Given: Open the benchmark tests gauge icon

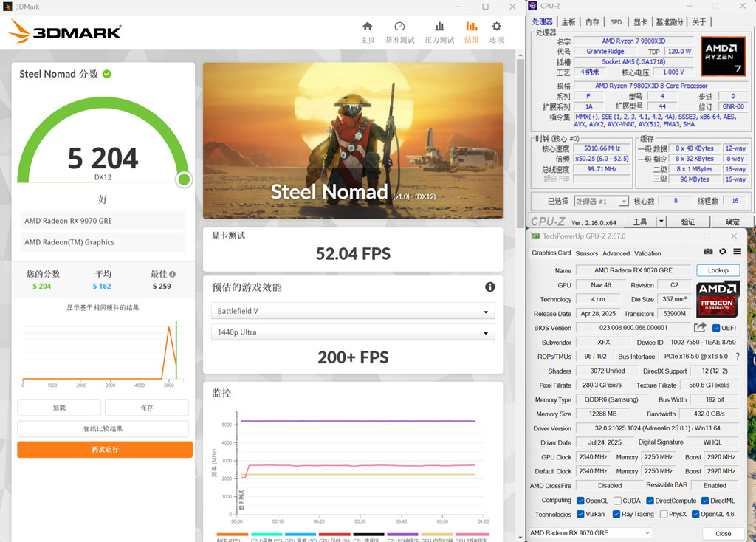Looking at the screenshot, I should coord(399,26).
